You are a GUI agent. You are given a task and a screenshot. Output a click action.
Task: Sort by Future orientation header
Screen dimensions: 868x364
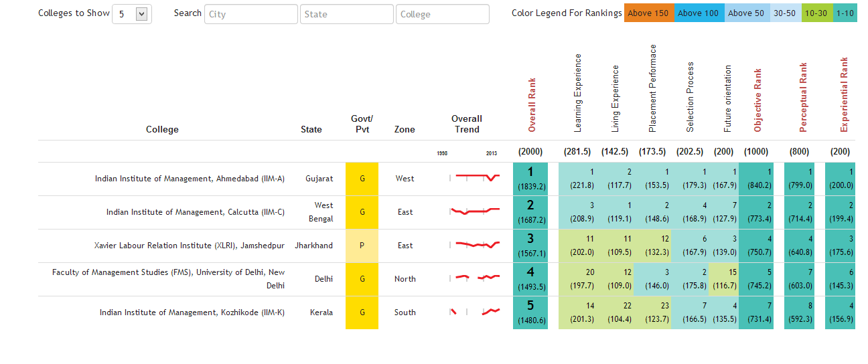pos(728,98)
